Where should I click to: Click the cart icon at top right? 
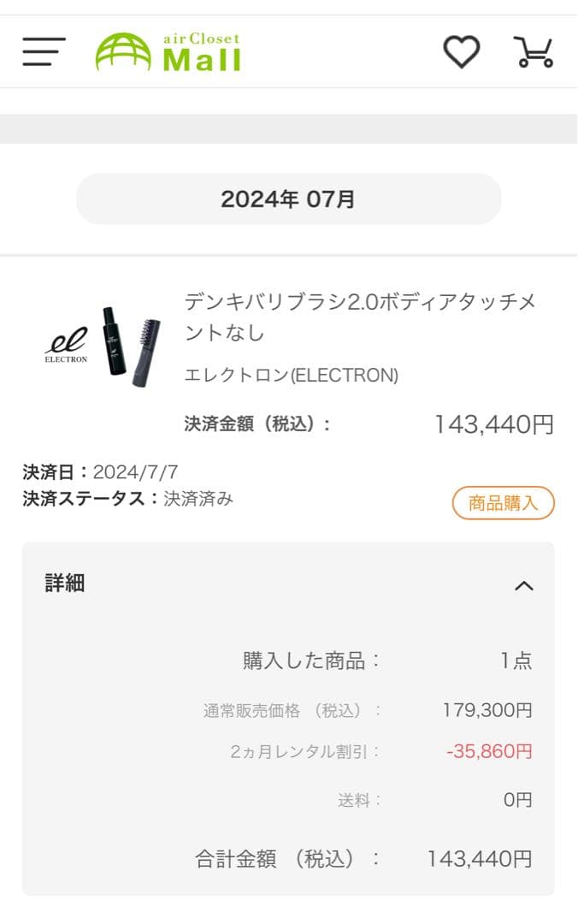point(534,51)
